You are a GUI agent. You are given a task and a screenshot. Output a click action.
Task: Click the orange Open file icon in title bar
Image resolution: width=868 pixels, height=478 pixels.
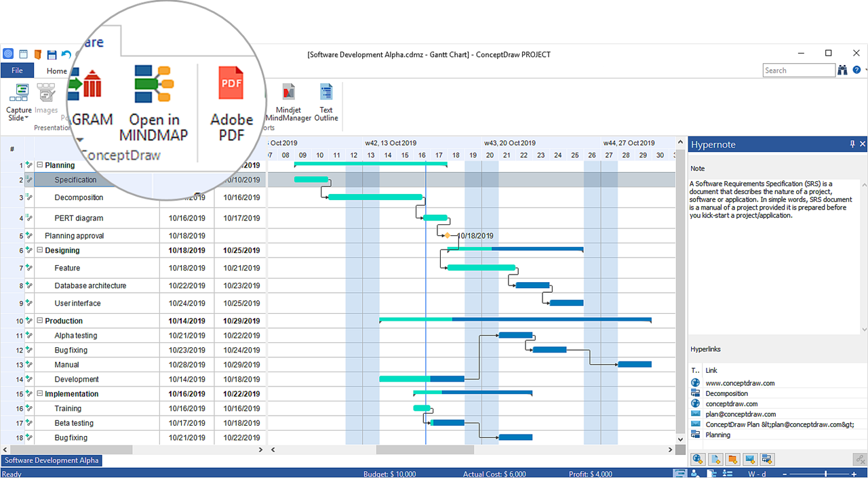tap(37, 54)
